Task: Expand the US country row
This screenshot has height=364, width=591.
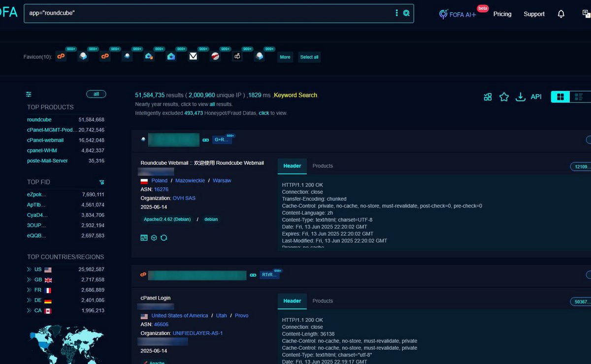Action: [x=30, y=270]
